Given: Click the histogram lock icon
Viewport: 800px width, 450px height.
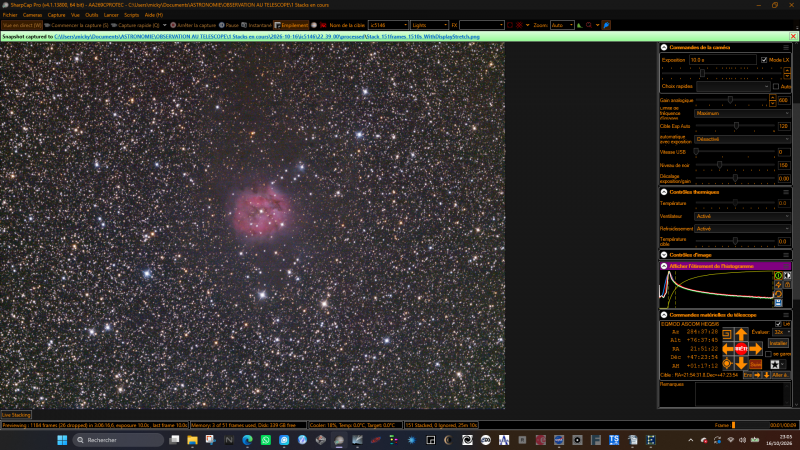Looking at the screenshot, I should click(787, 285).
